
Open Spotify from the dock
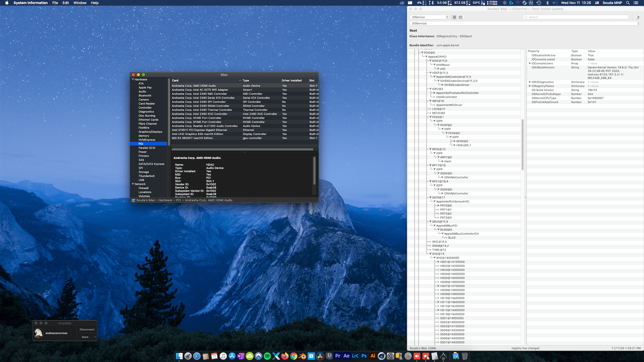pos(267,356)
